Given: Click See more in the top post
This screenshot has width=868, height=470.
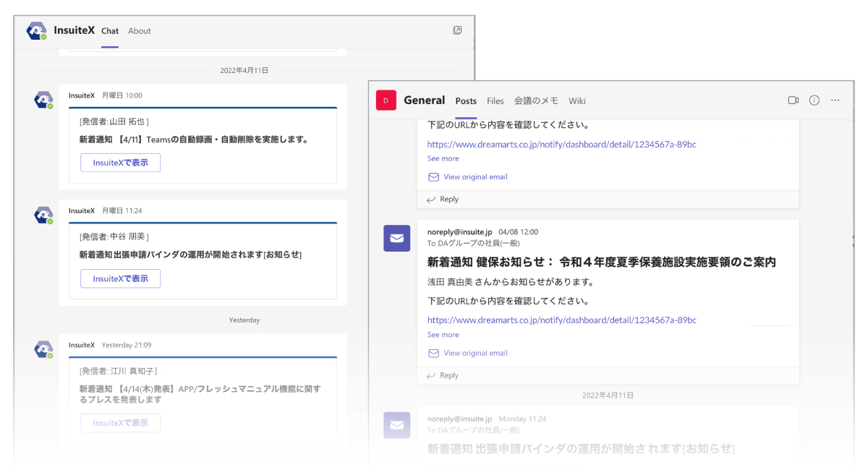Looking at the screenshot, I should pos(443,158).
